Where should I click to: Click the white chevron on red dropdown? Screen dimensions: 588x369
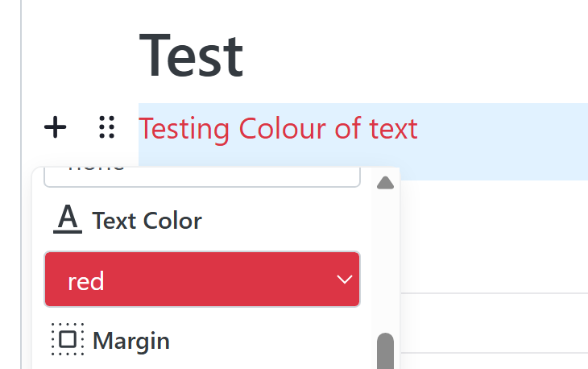click(x=345, y=280)
